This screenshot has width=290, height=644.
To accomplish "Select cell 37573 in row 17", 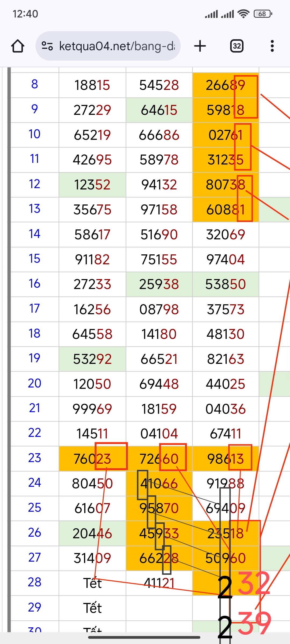I will tap(226, 309).
